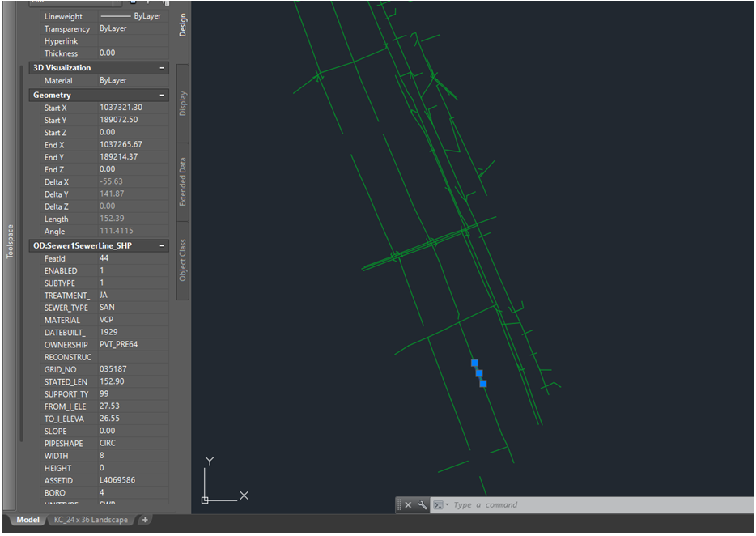Click the plus button to create a new layout
The width and height of the screenshot is (756, 536).
[144, 521]
